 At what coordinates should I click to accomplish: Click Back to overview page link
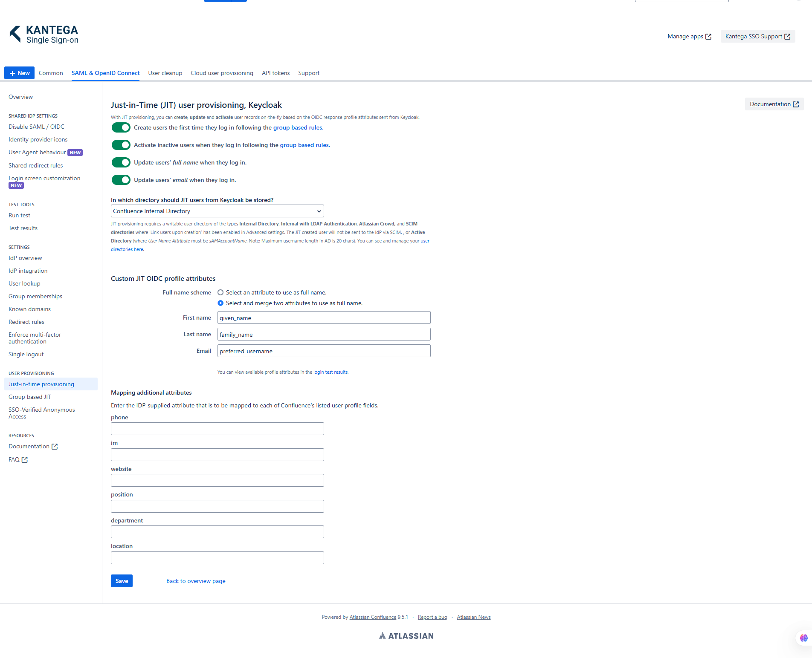tap(196, 581)
